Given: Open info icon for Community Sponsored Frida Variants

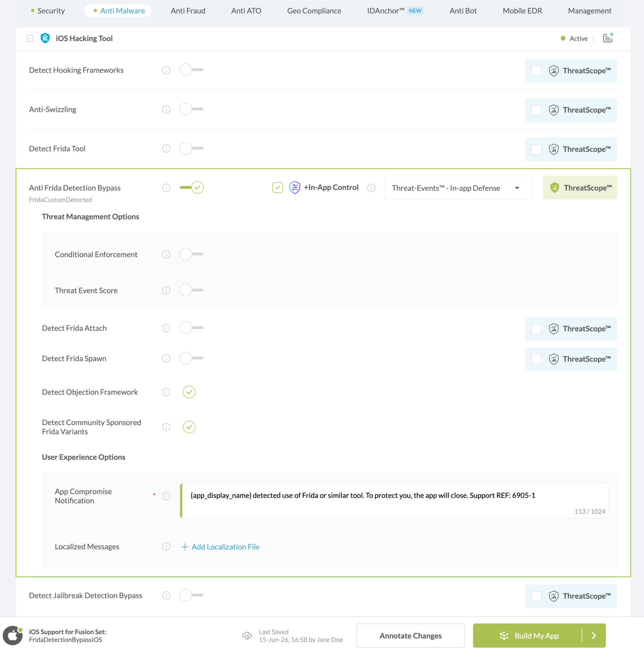Looking at the screenshot, I should (166, 427).
